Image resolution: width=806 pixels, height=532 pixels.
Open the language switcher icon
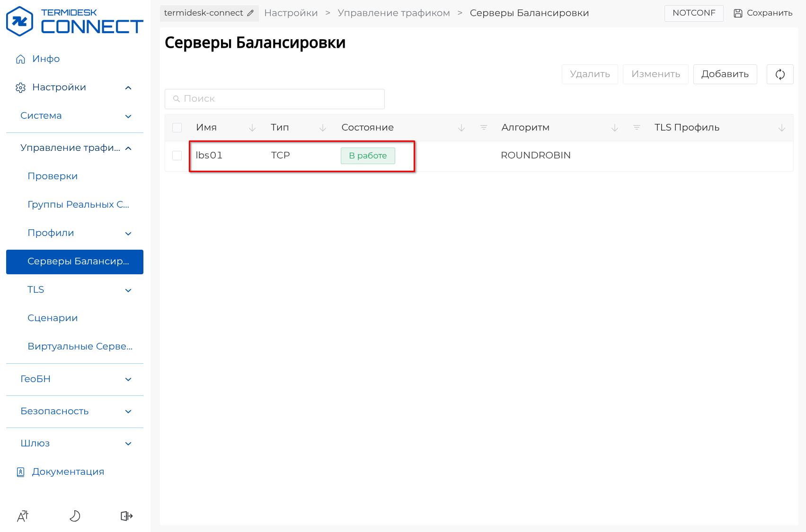click(23, 516)
